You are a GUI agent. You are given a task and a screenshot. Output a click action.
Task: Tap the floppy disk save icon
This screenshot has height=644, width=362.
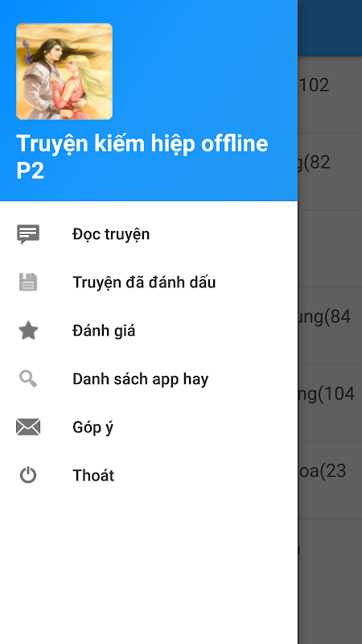28,283
